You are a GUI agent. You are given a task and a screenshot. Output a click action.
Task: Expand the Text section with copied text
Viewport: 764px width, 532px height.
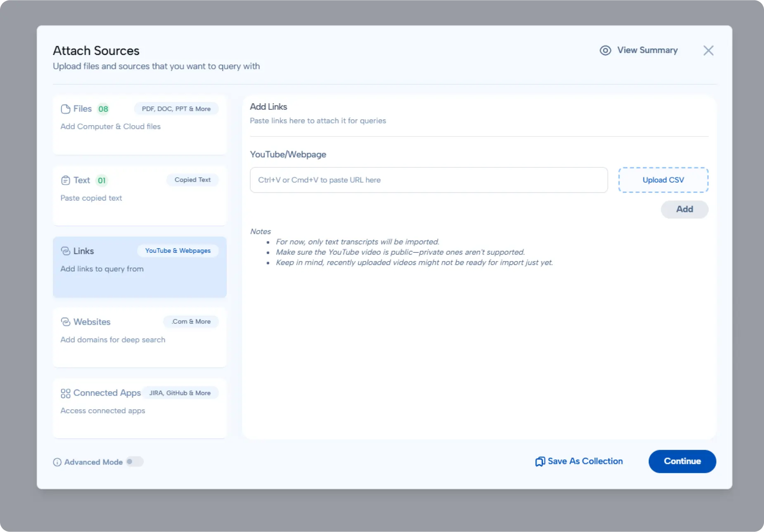[x=140, y=196]
